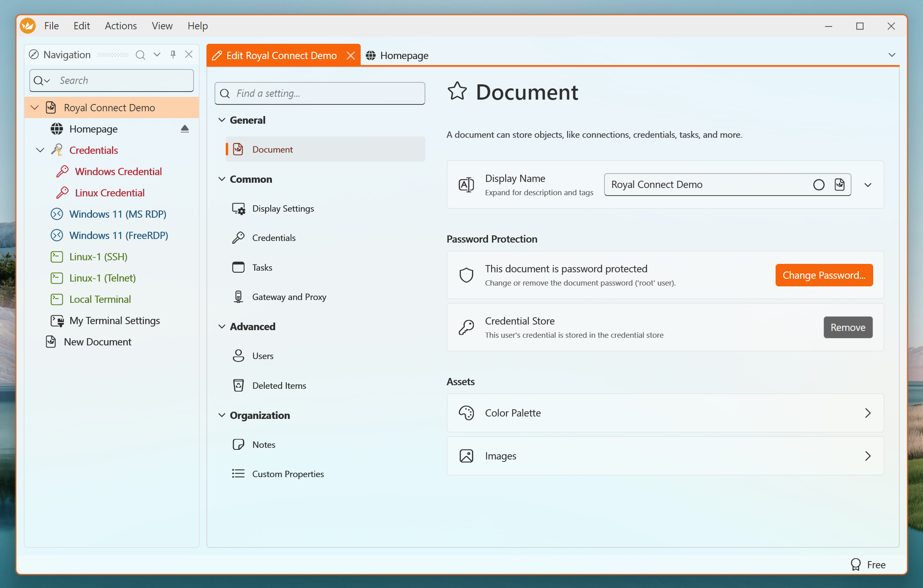The image size is (923, 588).
Task: Collapse the Credentials folder in navigation
Action: (40, 150)
